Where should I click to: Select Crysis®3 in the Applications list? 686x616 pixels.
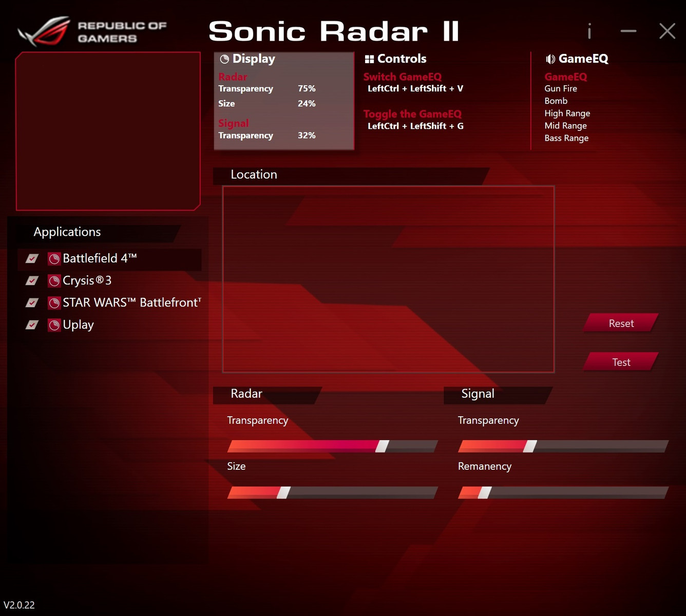87,281
